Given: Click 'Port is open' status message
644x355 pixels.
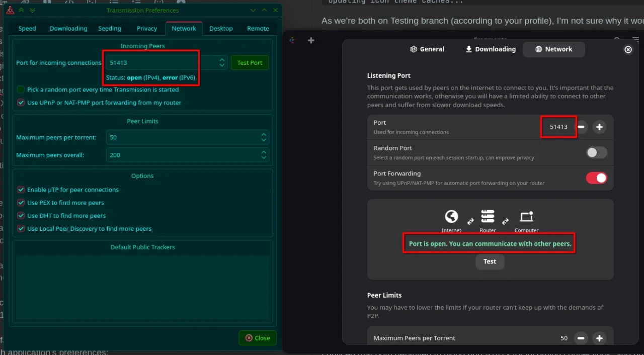Looking at the screenshot, I should click(x=490, y=244).
